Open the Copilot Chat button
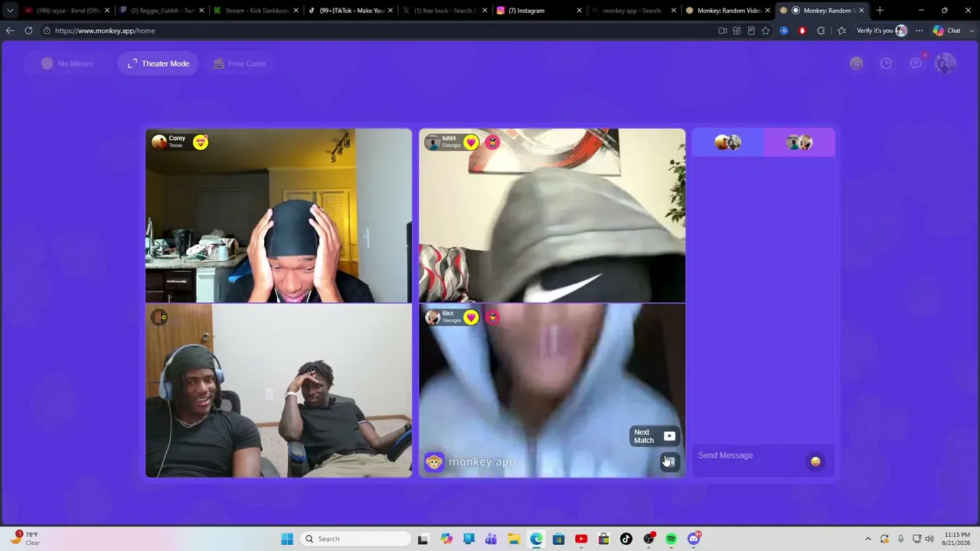Image resolution: width=980 pixels, height=551 pixels. (947, 31)
